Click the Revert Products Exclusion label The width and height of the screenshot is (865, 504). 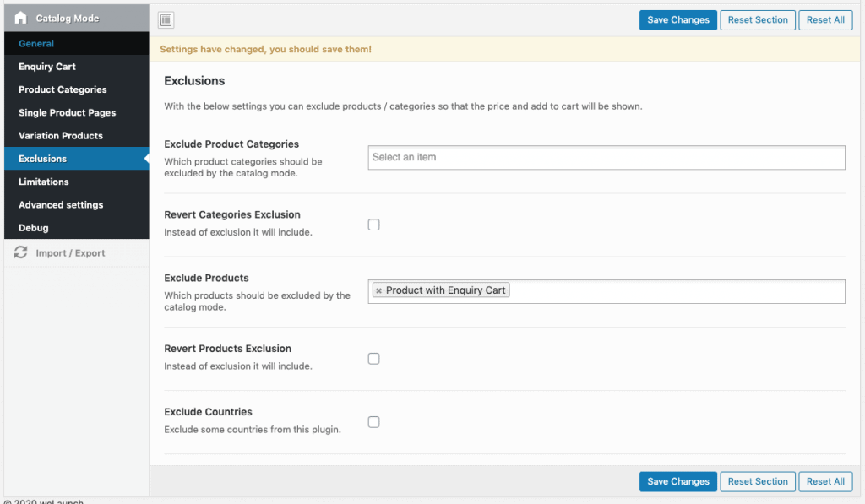coord(227,349)
